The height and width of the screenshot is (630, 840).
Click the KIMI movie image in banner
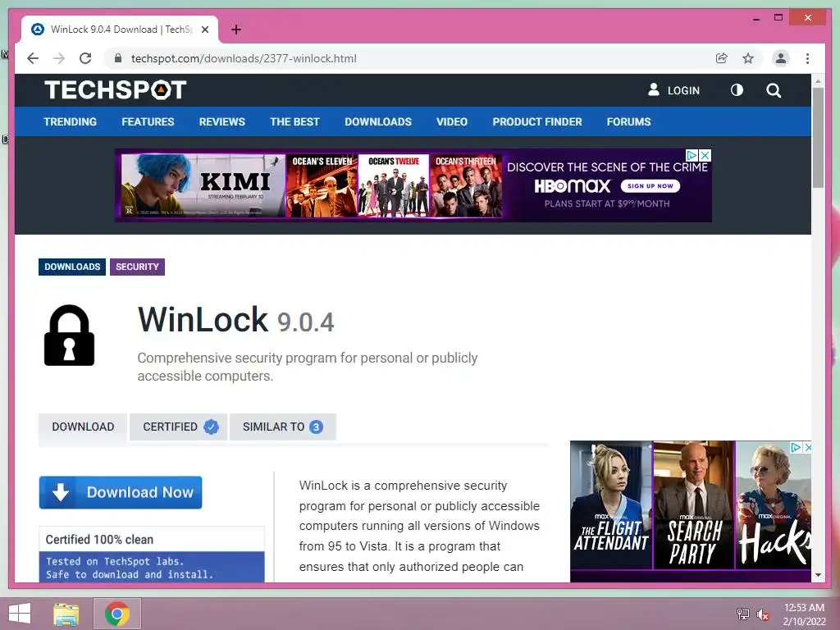pyautogui.click(x=203, y=185)
